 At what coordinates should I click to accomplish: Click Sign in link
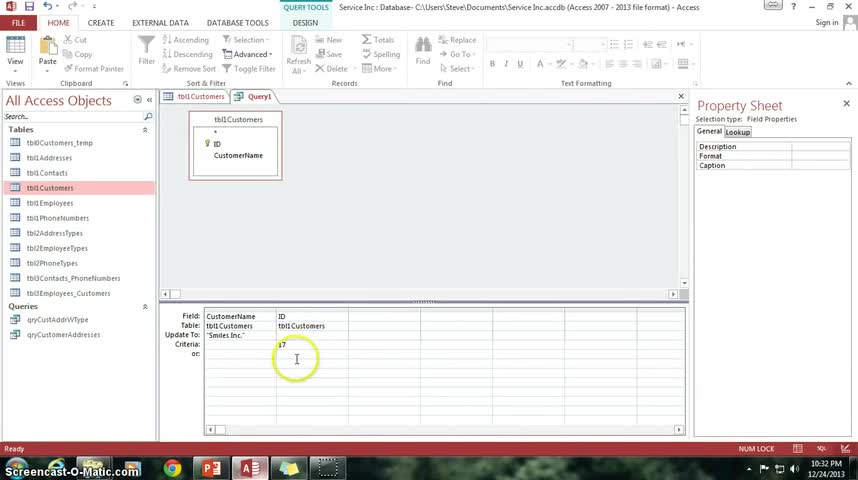(x=826, y=22)
